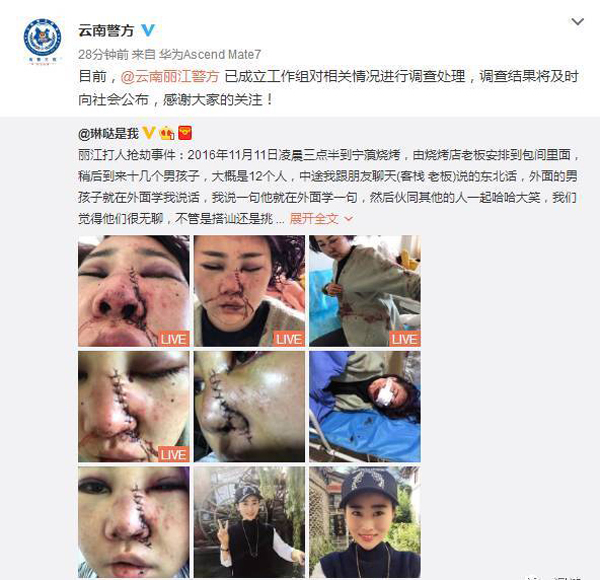The image size is (600, 580).
Task: Click the blue verified V badge beside 云南警方
Action: pyautogui.click(x=148, y=30)
